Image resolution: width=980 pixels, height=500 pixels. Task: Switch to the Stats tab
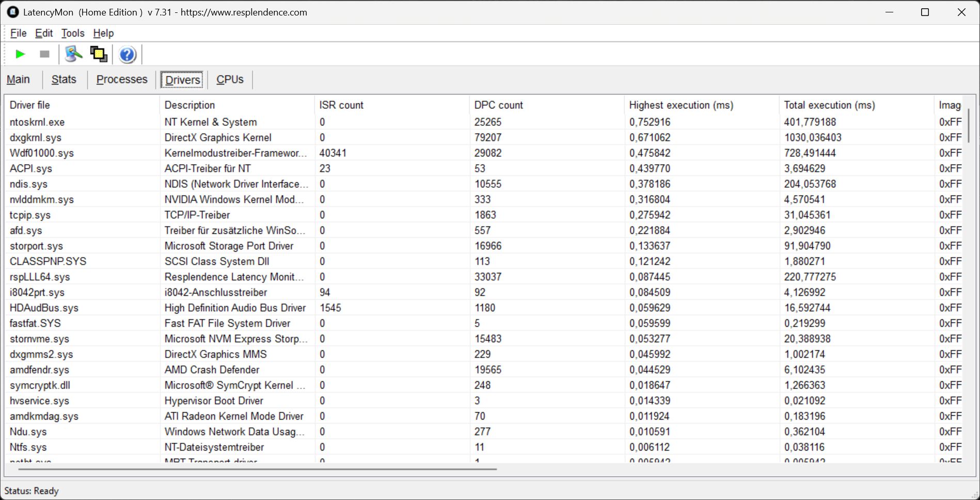64,79
